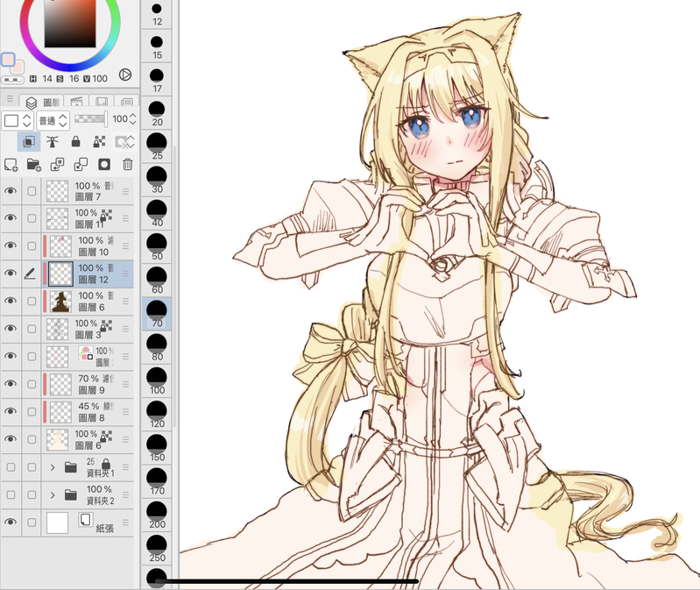Click the paper icon on 紙張 layer
700x590 pixels.
point(86,520)
